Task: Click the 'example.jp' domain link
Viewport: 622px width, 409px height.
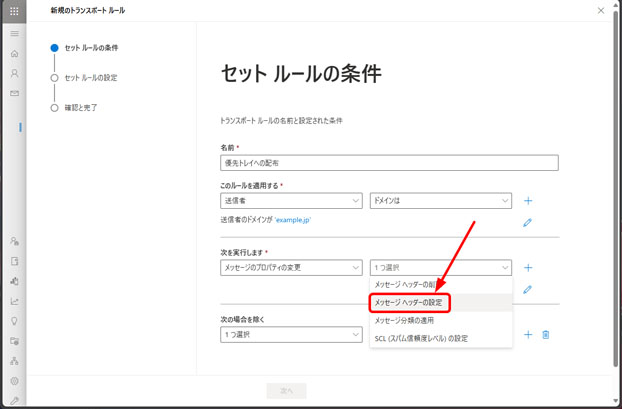Action: point(293,220)
